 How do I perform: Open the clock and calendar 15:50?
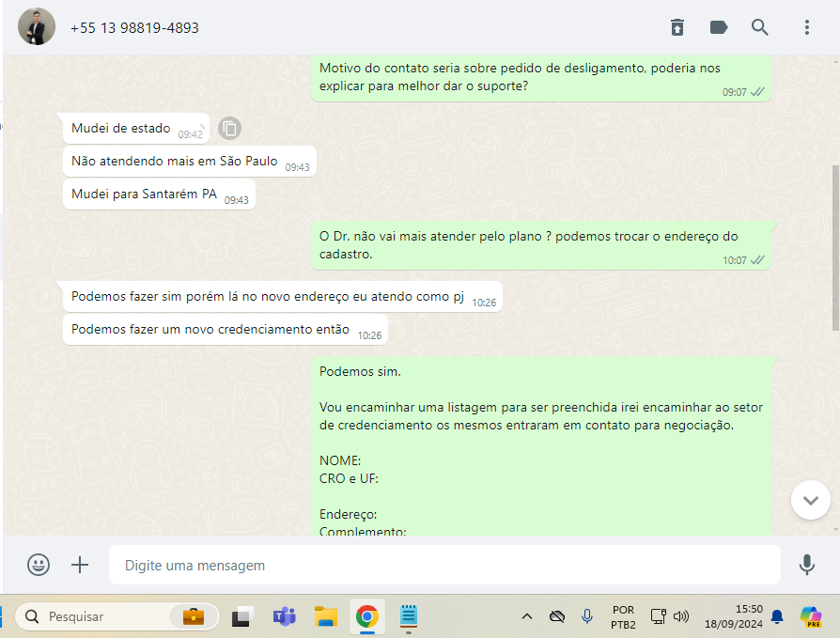pos(734,616)
